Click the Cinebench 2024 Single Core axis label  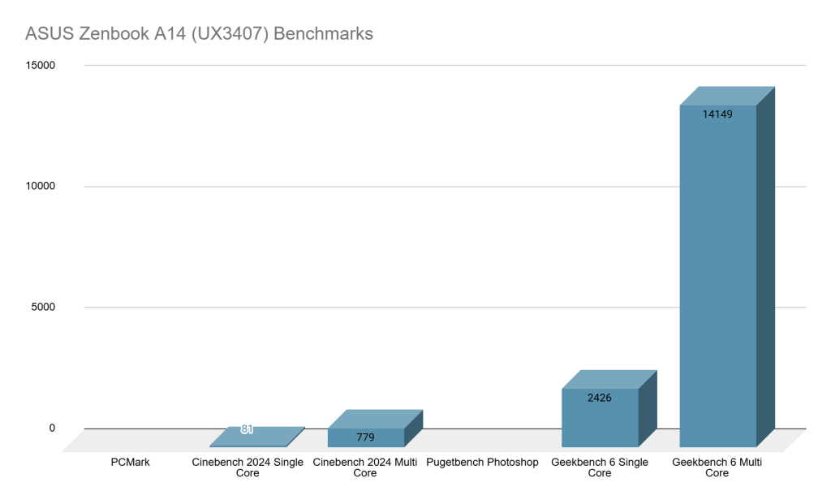coord(248,467)
